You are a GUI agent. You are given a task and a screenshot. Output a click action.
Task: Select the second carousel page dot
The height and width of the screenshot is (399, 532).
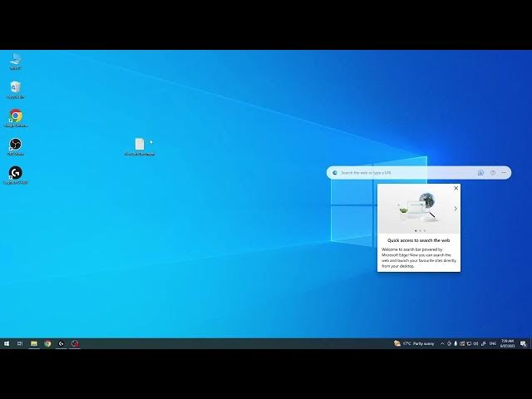420,231
